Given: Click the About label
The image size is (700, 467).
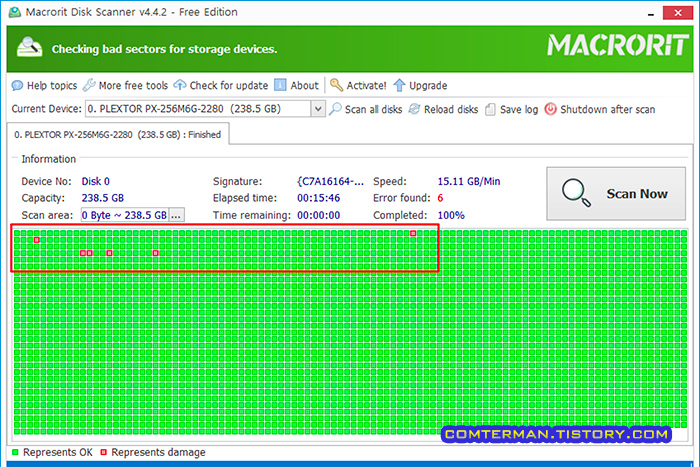Looking at the screenshot, I should 304,85.
